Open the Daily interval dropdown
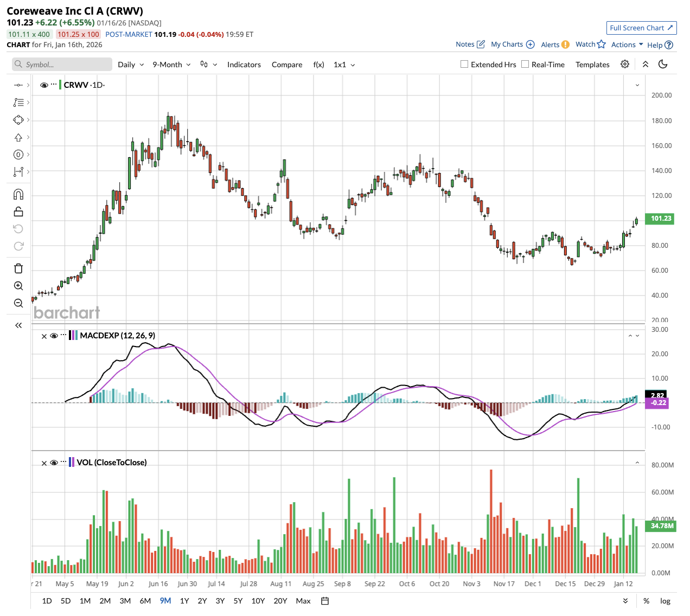The width and height of the screenshot is (690, 616). 131,65
